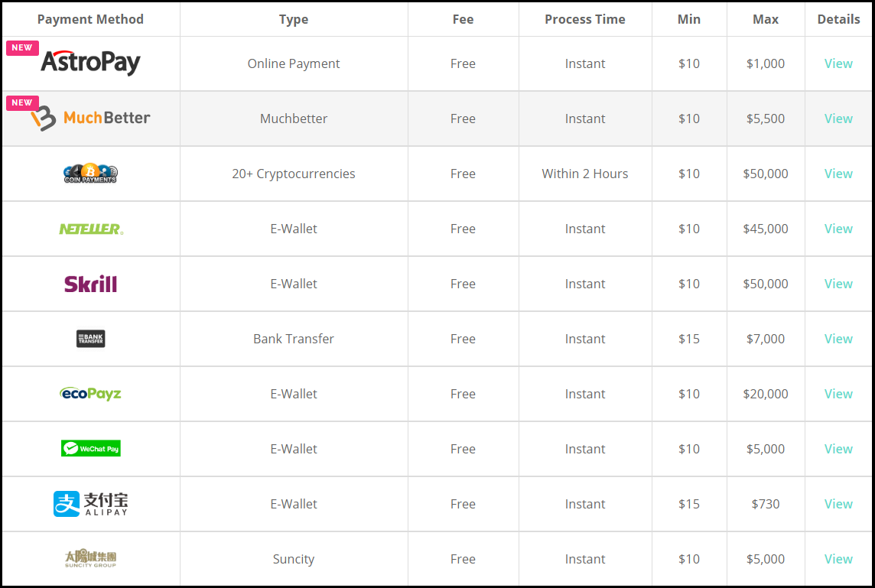This screenshot has height=588, width=875.
Task: Open View details for MuchBetter
Action: [838, 119]
